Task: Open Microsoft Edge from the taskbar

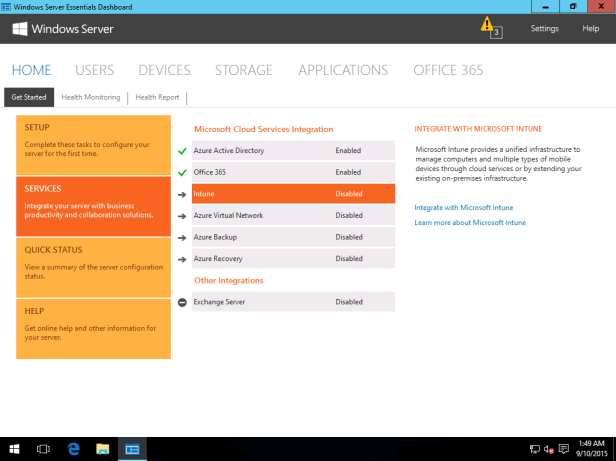Action: (x=73, y=449)
